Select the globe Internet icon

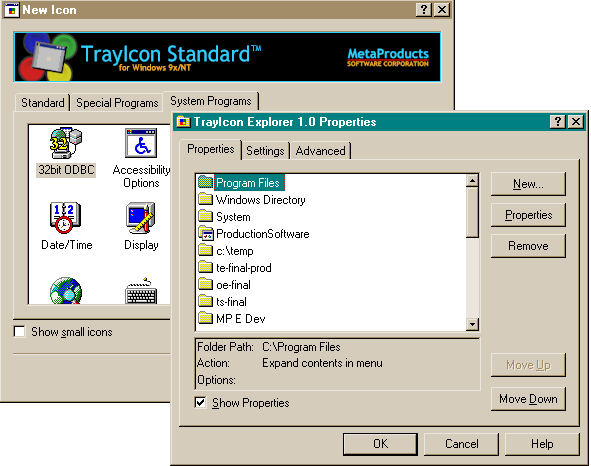coord(66,291)
